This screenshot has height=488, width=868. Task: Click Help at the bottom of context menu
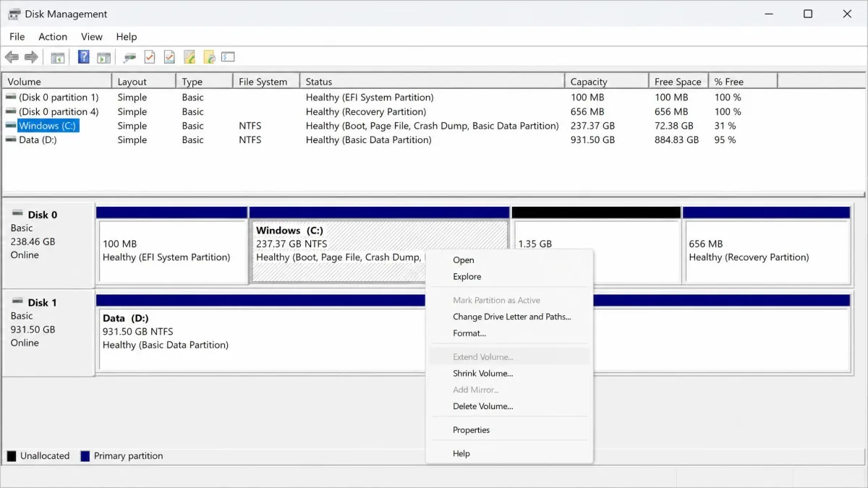(x=509, y=454)
